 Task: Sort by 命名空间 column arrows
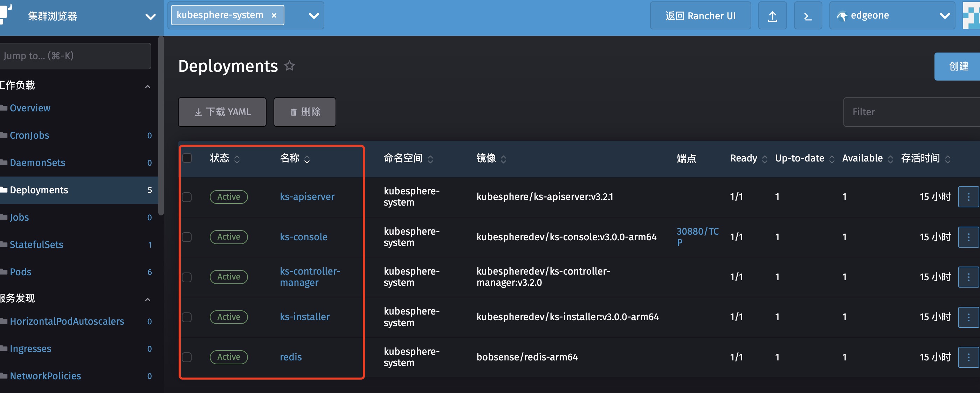[x=430, y=159]
